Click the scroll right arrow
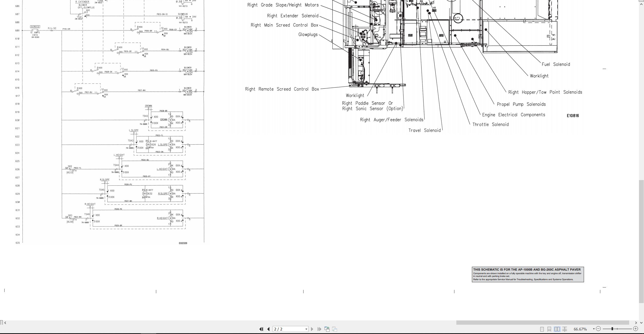 click(x=636, y=323)
